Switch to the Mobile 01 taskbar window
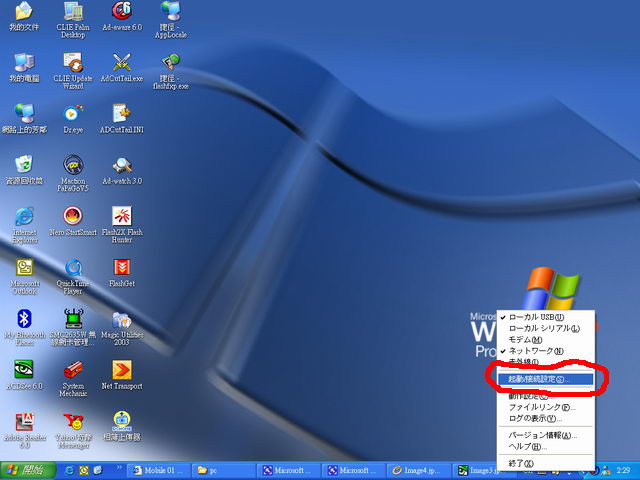This screenshot has width=640, height=480. coord(158,471)
